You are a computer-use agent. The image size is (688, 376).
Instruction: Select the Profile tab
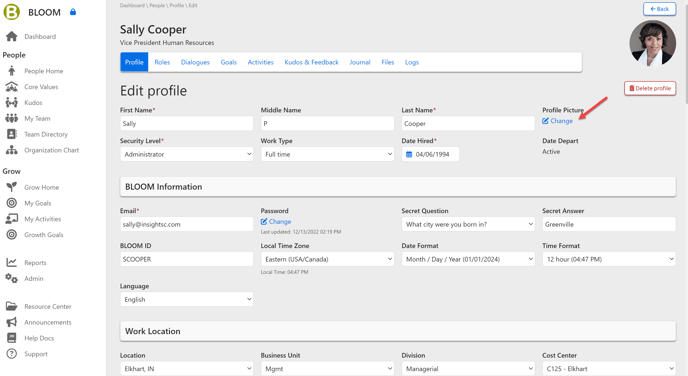point(134,62)
